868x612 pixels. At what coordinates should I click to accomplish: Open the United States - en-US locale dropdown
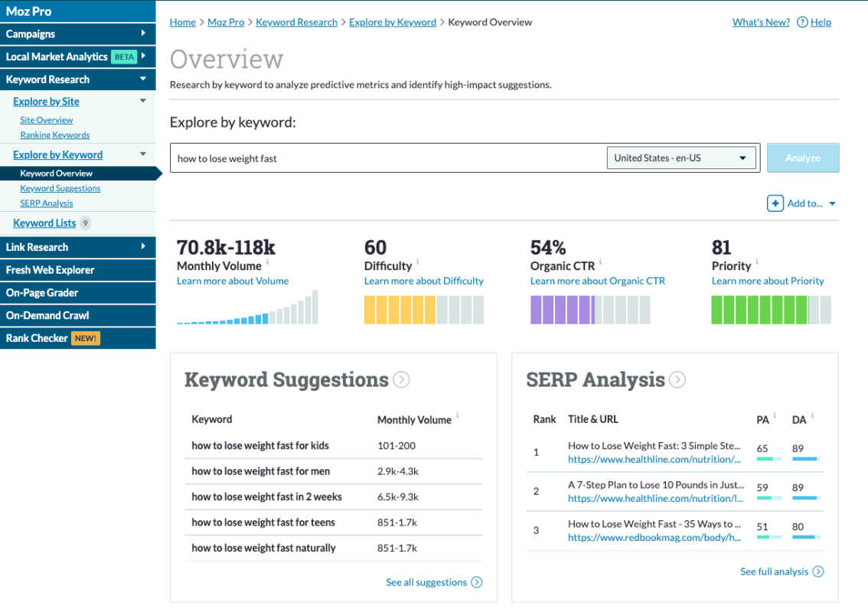[x=680, y=158]
